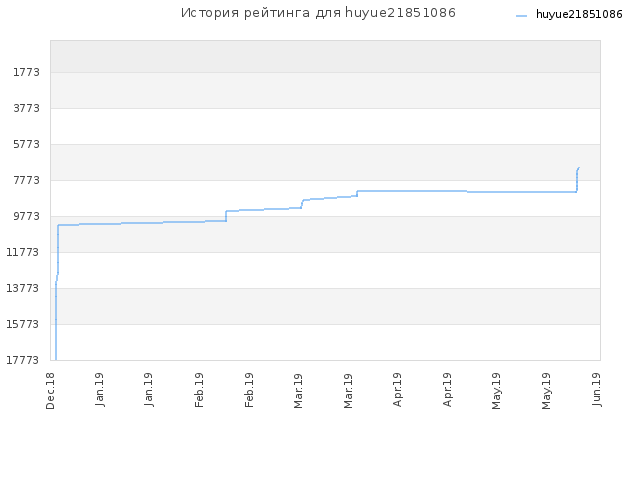
Task: Select the 1773 y-axis label
Action: [27, 73]
